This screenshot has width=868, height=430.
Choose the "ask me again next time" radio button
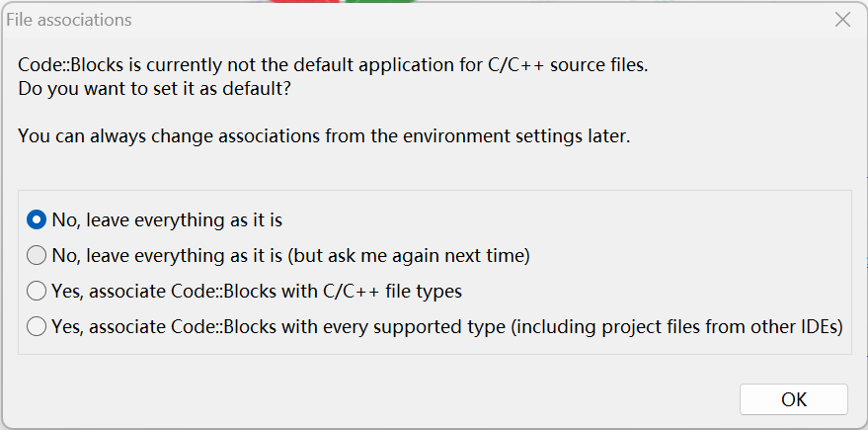(37, 256)
